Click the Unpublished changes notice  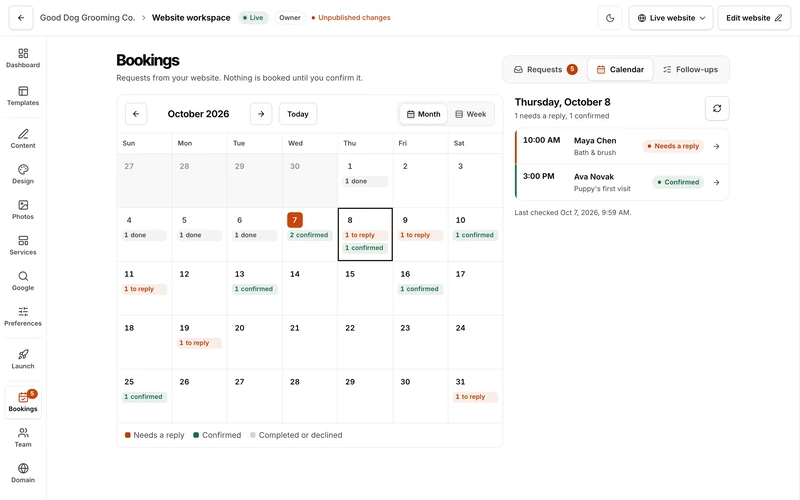(351, 18)
